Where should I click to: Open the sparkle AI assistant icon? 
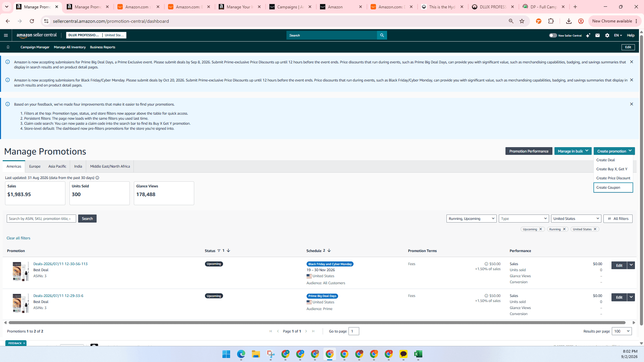588,35
